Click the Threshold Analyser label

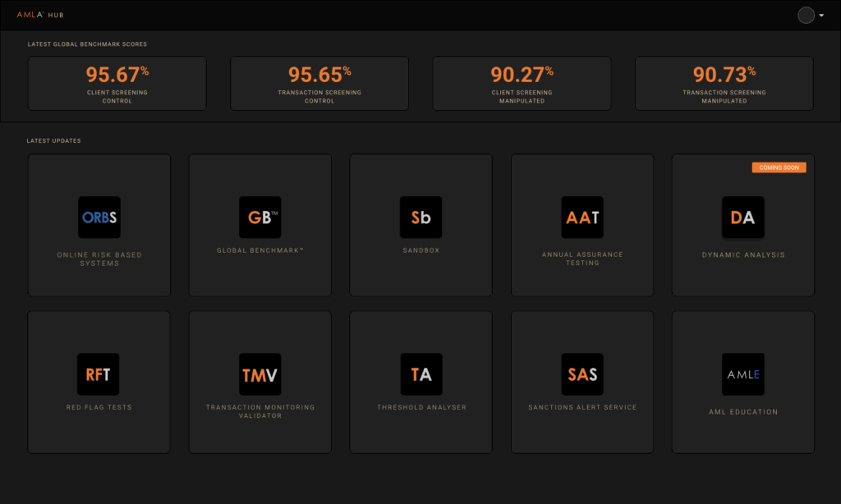tap(421, 407)
